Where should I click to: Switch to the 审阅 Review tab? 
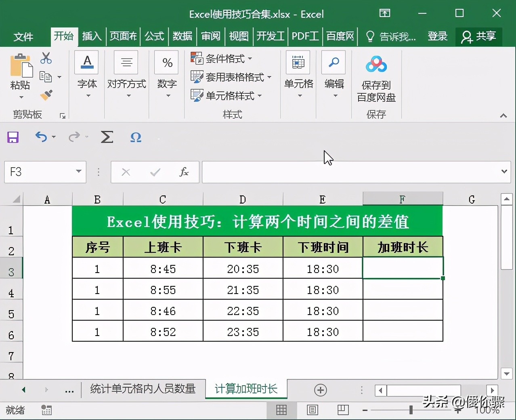pyautogui.click(x=211, y=36)
